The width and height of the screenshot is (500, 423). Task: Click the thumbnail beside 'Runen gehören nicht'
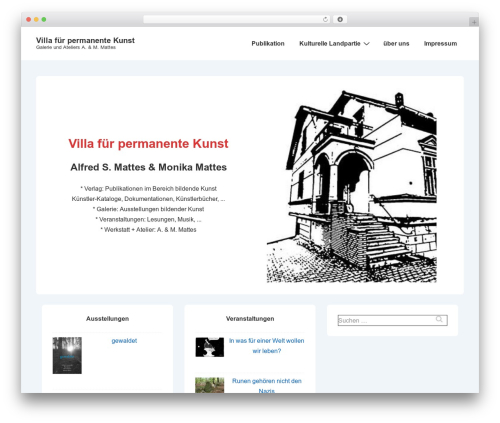pyautogui.click(x=210, y=385)
